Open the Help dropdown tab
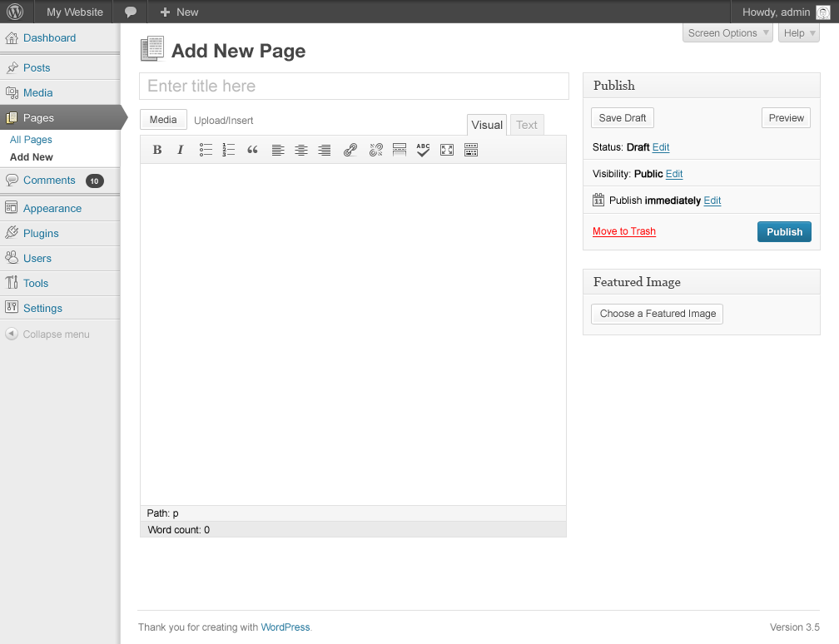This screenshot has height=644, width=839. tap(799, 33)
